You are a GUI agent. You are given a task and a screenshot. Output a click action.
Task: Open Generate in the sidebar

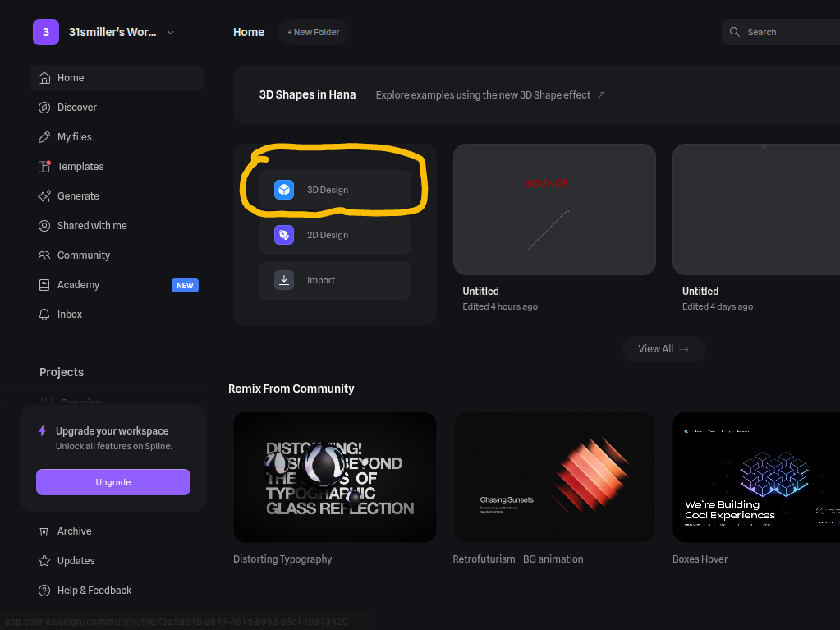pos(117,196)
